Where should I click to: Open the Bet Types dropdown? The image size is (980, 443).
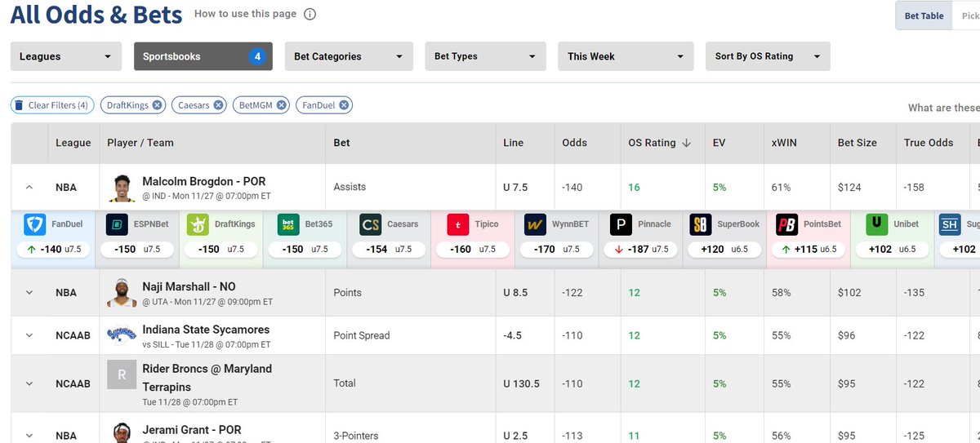coord(485,56)
